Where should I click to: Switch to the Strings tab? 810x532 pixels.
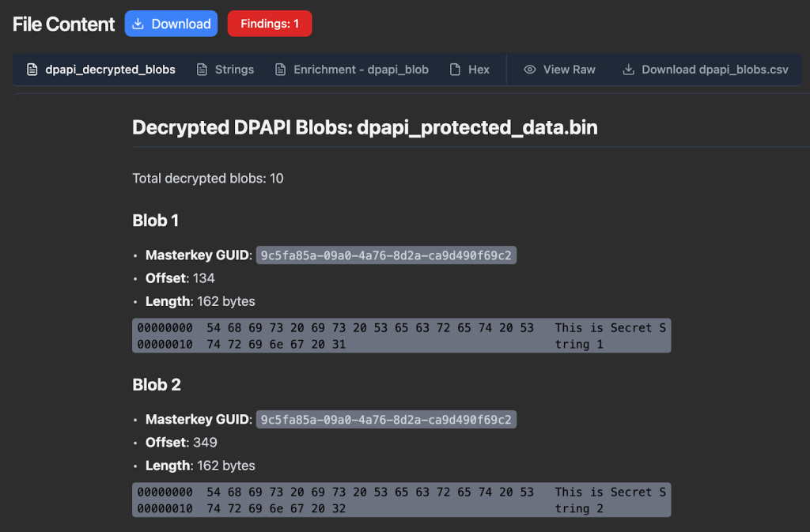234,70
